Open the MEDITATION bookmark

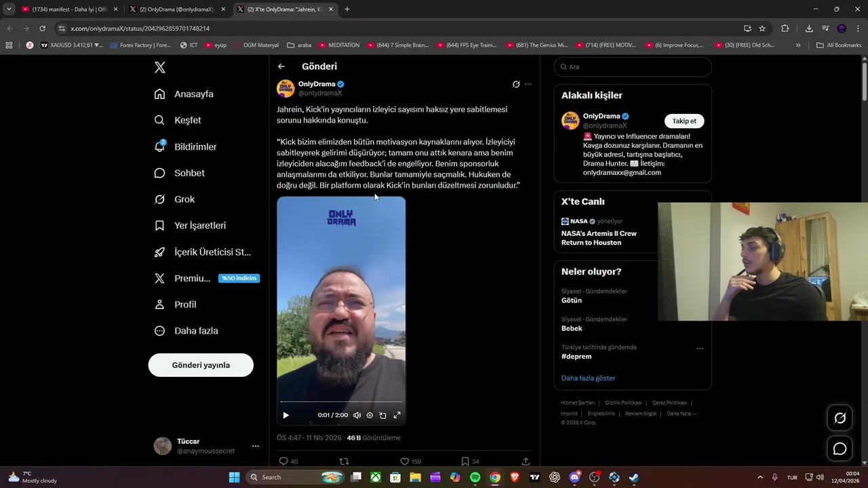click(339, 45)
